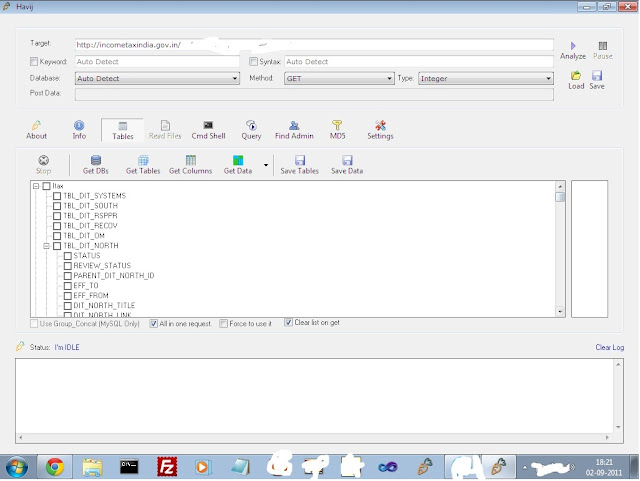Viewport: 640px width, 481px height.
Task: Open the Read Files tab
Action: click(165, 130)
